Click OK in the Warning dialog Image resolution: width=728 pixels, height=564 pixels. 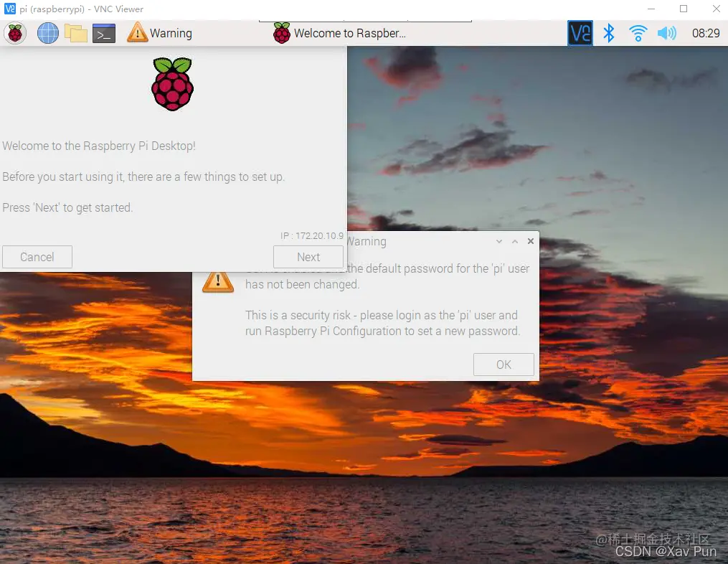[504, 365]
